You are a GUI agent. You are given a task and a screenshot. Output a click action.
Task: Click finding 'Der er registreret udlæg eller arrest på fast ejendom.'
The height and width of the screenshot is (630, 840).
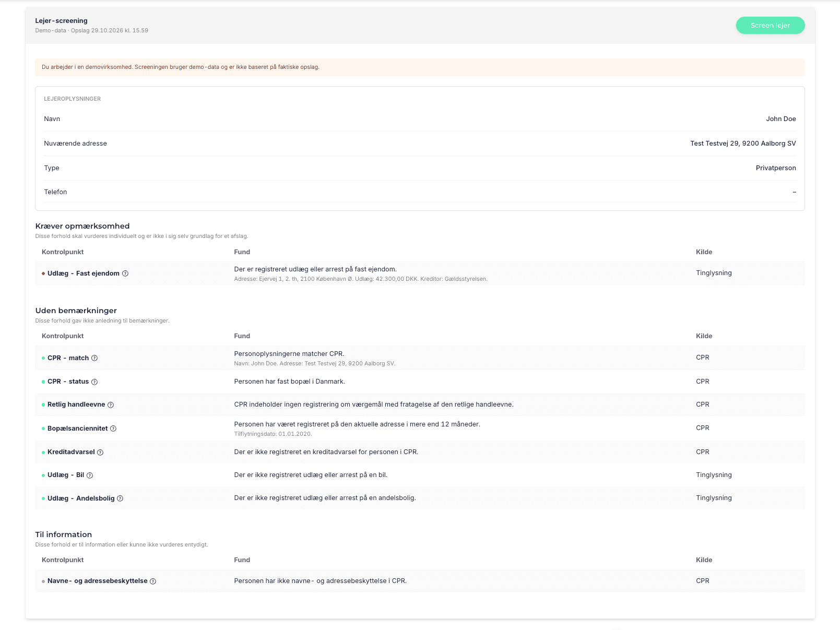coord(315,269)
